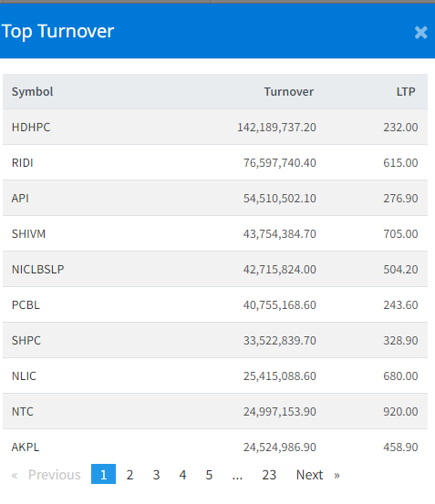
Task: Click the LTP column header
Action: click(406, 92)
